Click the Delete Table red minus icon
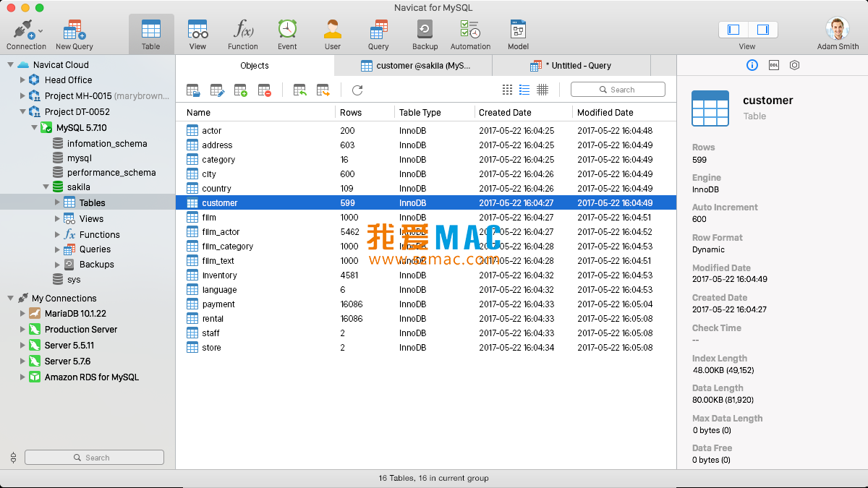Image resolution: width=868 pixels, height=488 pixels. click(x=265, y=90)
